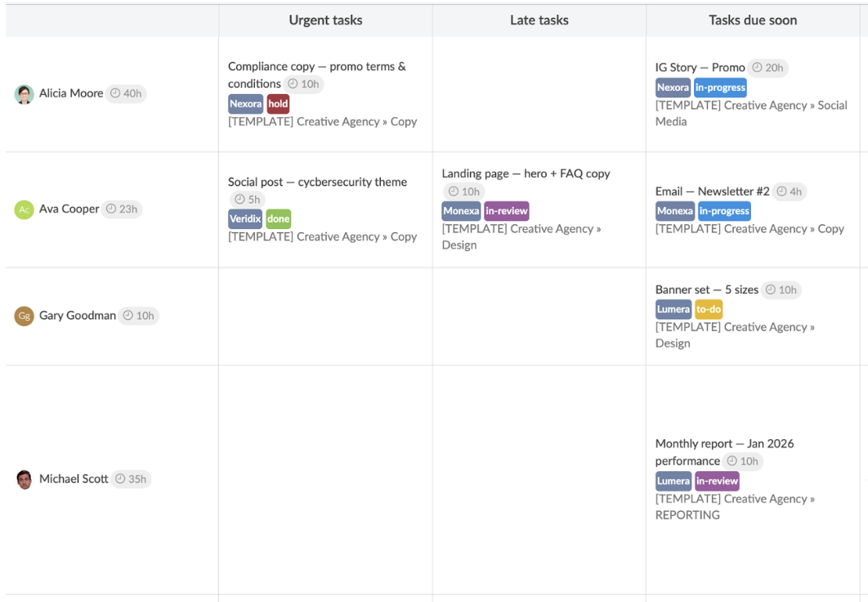The image size is (868, 602).
Task: Click the yellow to-do status tag
Action: click(x=708, y=310)
